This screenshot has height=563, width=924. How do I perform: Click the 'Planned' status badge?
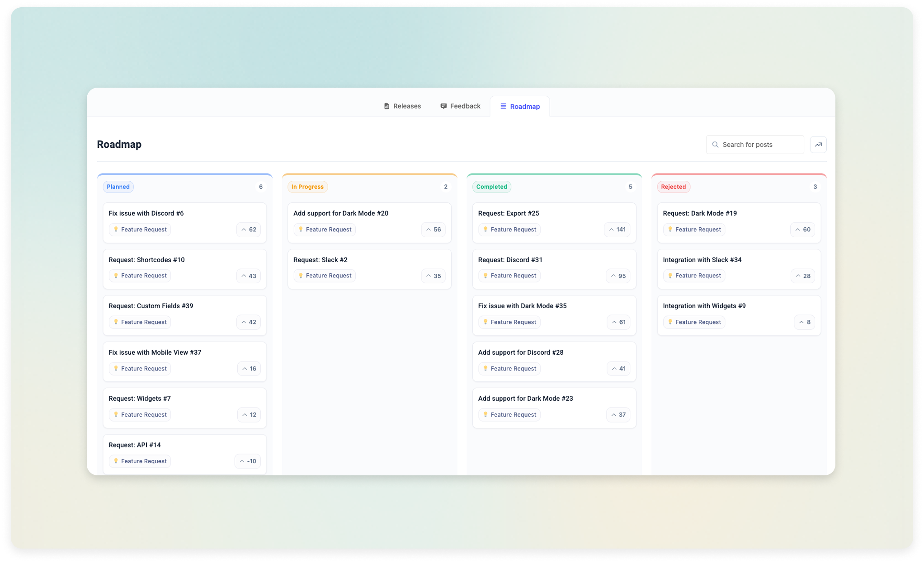click(118, 187)
